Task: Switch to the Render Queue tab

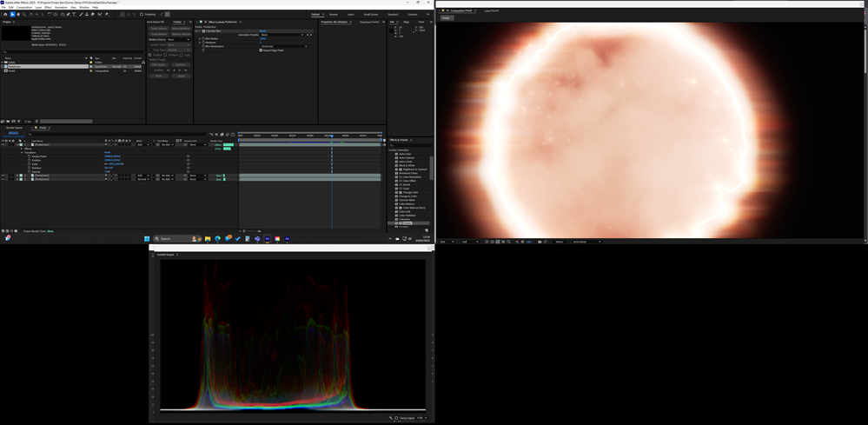Action: pos(14,127)
